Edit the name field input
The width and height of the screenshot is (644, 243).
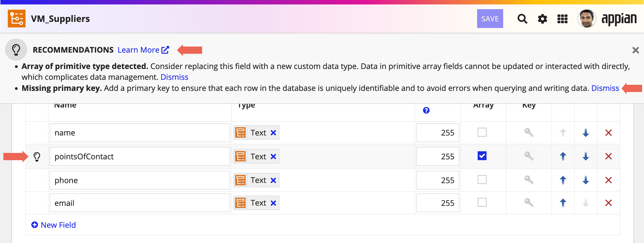tap(140, 133)
